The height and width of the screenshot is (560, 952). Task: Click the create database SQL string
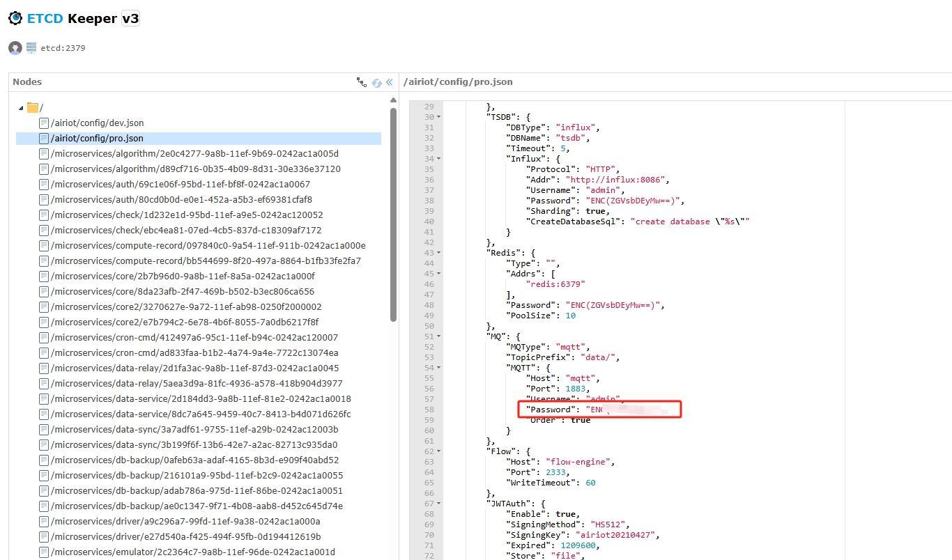[x=690, y=221]
